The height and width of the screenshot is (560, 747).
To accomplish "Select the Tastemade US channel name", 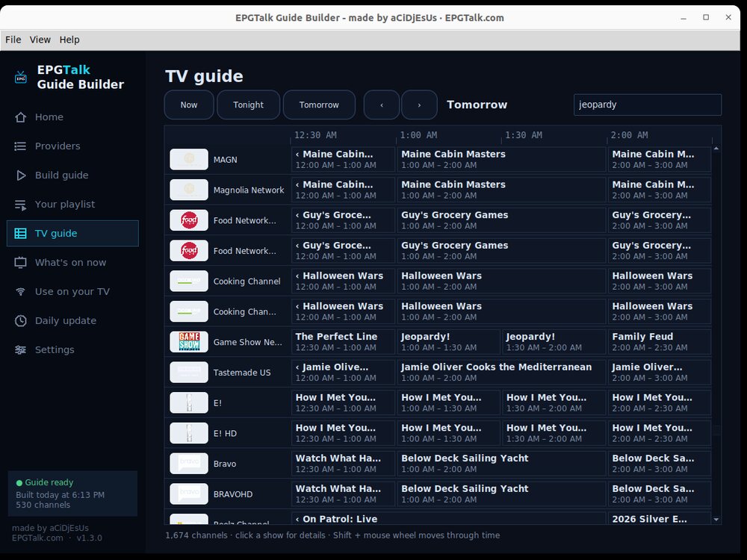I will click(x=242, y=373).
